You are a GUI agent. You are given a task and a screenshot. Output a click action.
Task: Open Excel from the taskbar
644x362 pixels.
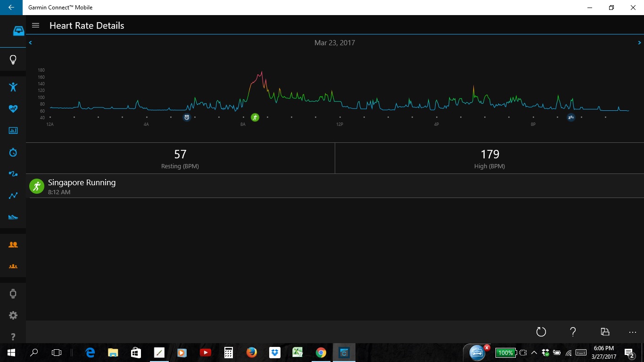click(x=297, y=353)
